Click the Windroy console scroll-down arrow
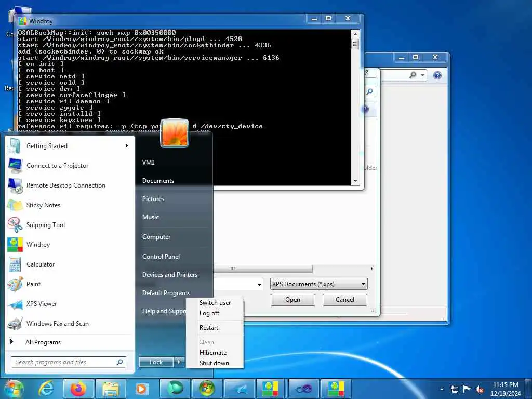This screenshot has width=532, height=399. point(355,181)
